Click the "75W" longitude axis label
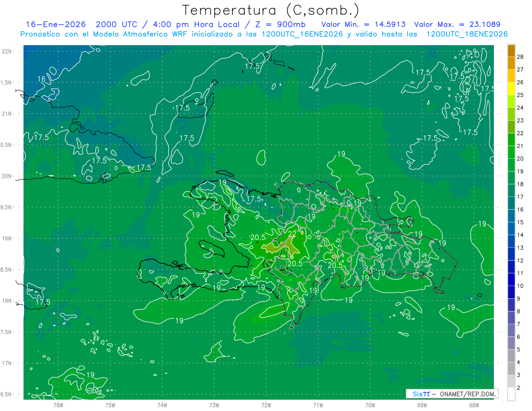532x411 pixels. (x=110, y=404)
